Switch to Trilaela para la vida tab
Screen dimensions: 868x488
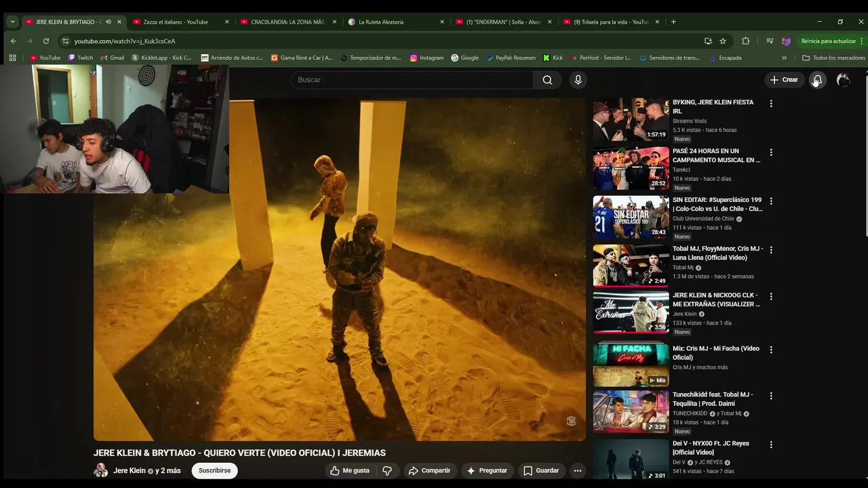(610, 22)
